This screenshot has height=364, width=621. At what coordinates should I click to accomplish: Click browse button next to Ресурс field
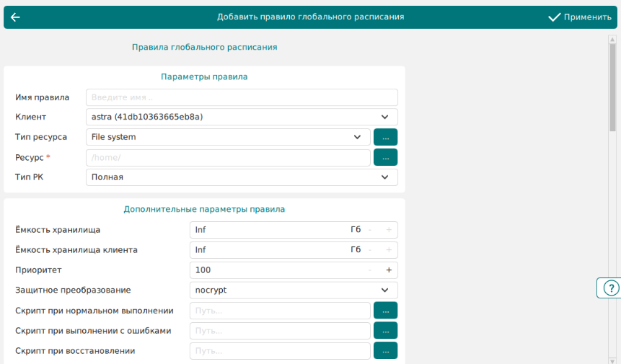tap(385, 157)
